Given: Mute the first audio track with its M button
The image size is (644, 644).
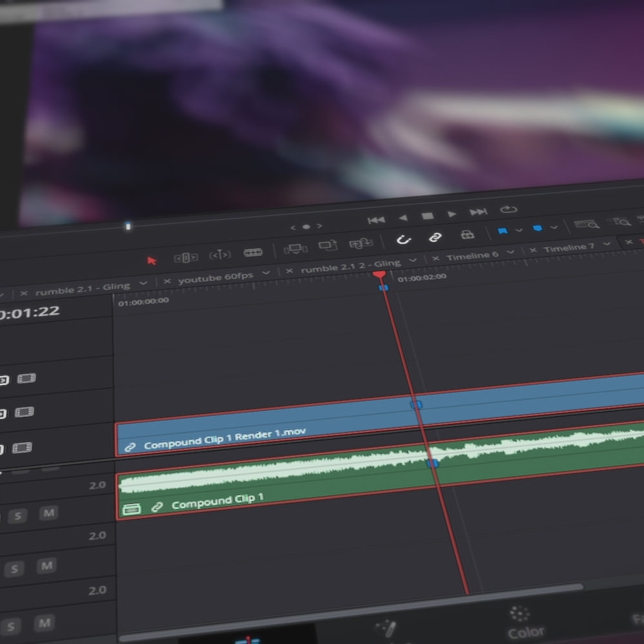Looking at the screenshot, I should pyautogui.click(x=48, y=513).
